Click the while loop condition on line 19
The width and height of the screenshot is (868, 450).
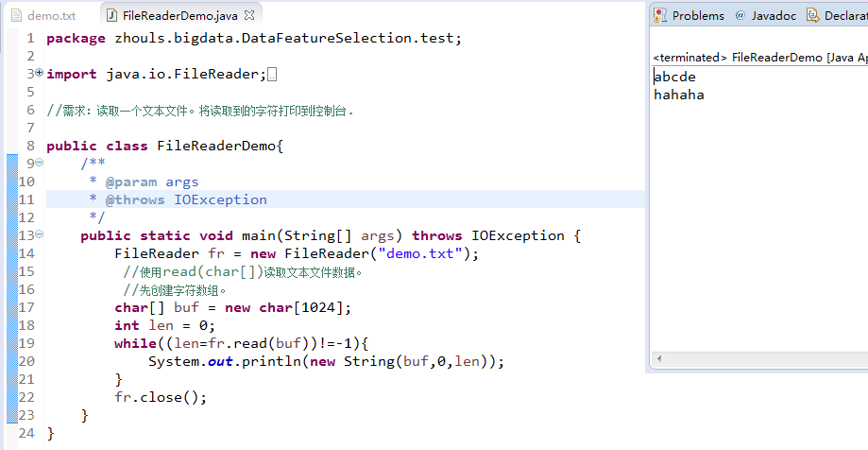(x=259, y=343)
